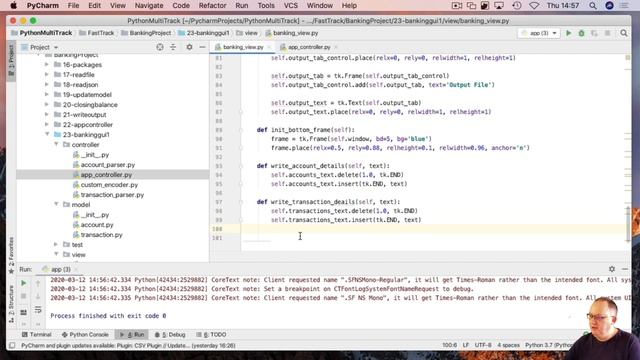Collapse the controller folder
Screen dimensions: 640x360
[x=56, y=144]
